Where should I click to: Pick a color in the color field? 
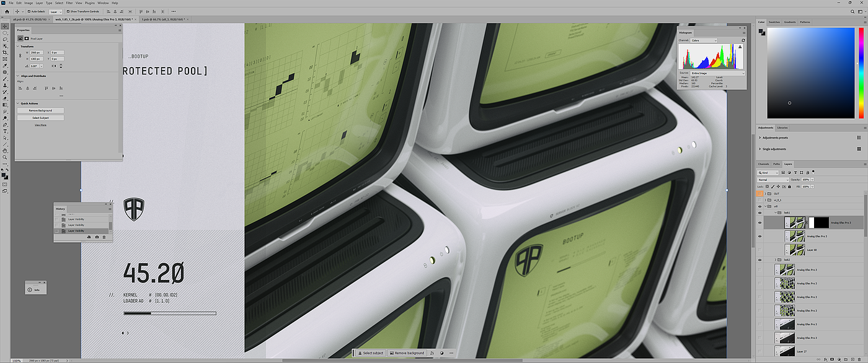(x=810, y=72)
